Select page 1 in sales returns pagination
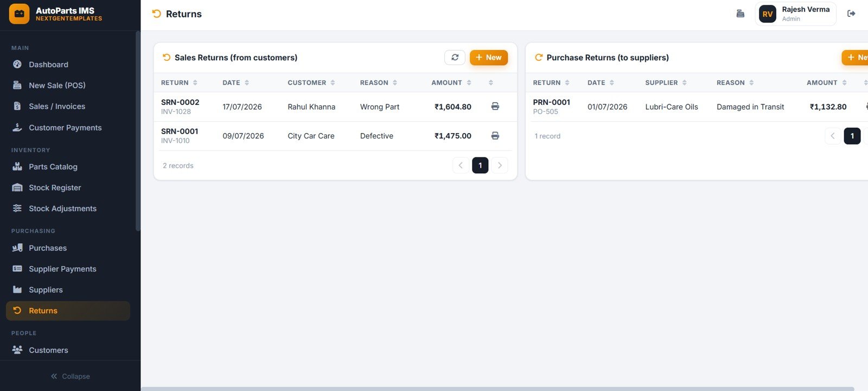The image size is (868, 391). coord(480,166)
